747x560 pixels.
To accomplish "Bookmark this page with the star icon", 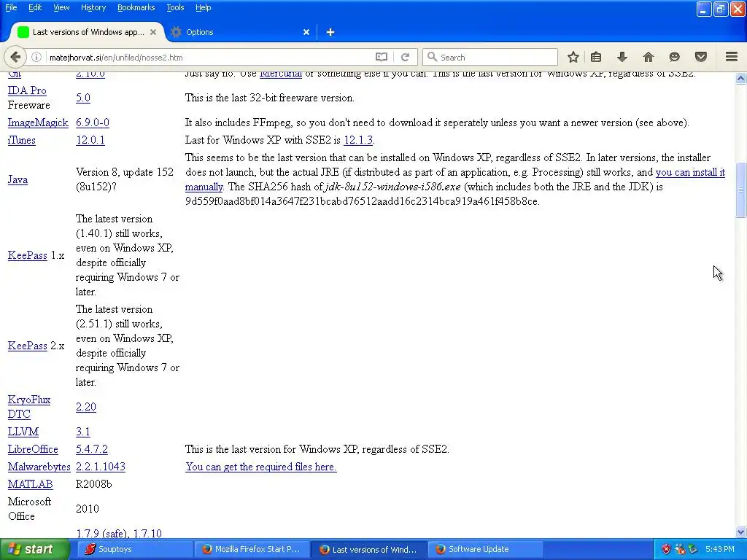I will (573, 57).
